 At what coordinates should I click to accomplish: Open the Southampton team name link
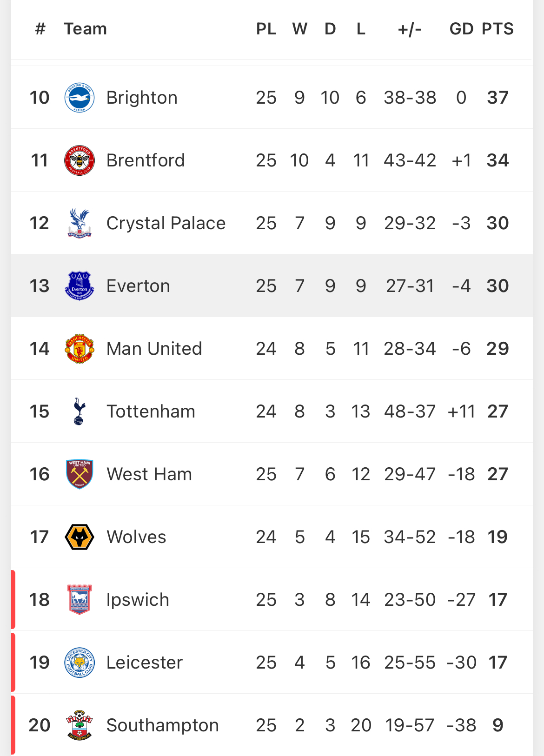coord(162,725)
